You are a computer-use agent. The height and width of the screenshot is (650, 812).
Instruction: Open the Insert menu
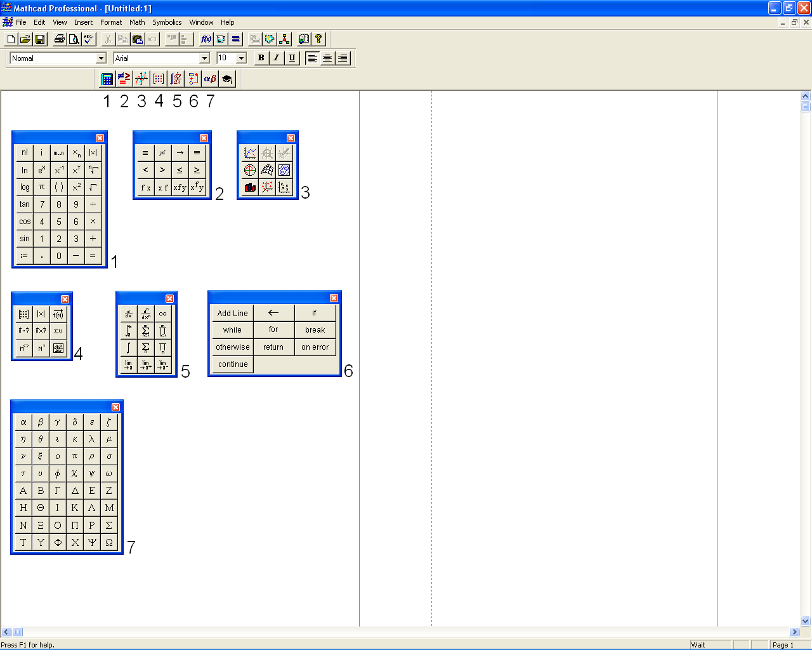(83, 22)
